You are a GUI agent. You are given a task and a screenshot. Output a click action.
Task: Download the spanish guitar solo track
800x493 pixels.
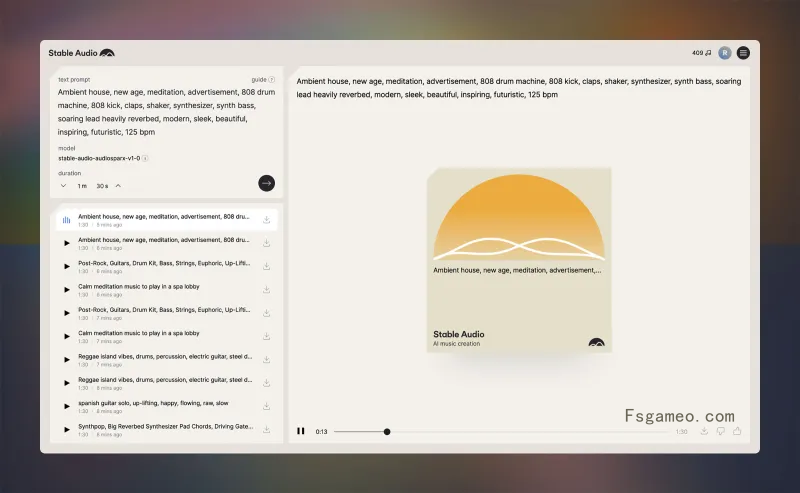pyautogui.click(x=266, y=406)
